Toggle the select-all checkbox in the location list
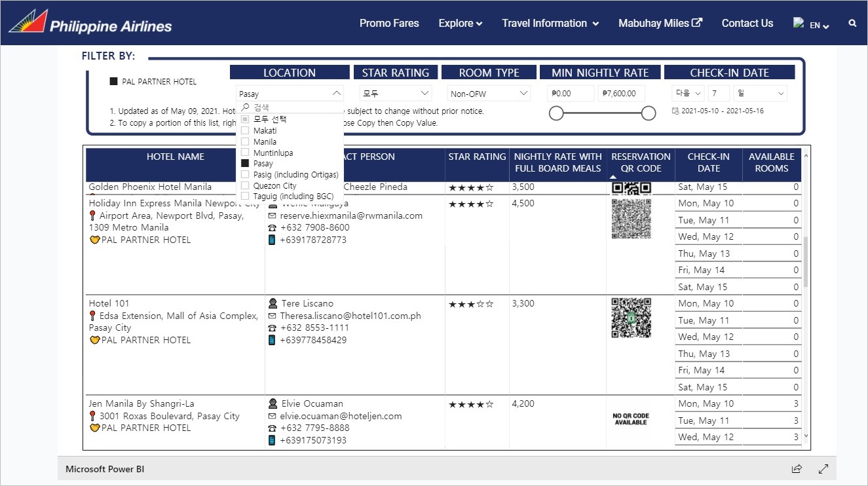The height and width of the screenshot is (486, 868). pos(245,119)
